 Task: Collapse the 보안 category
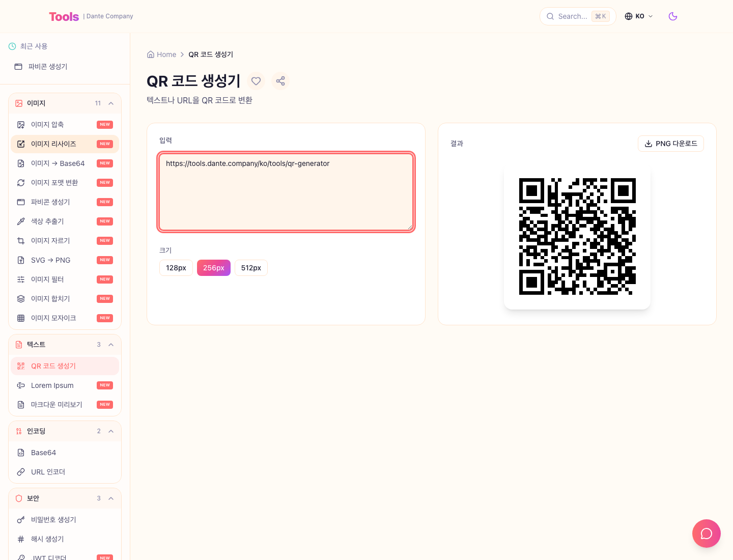pyautogui.click(x=65, y=498)
